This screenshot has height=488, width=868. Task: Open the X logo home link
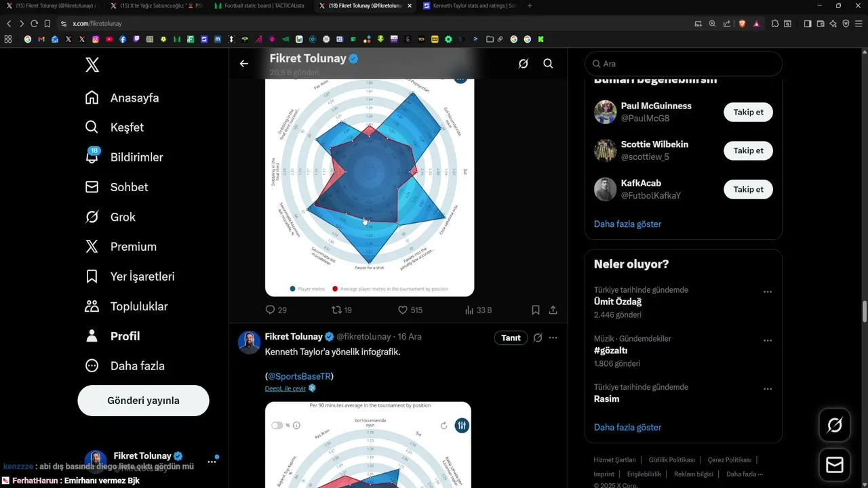point(92,65)
